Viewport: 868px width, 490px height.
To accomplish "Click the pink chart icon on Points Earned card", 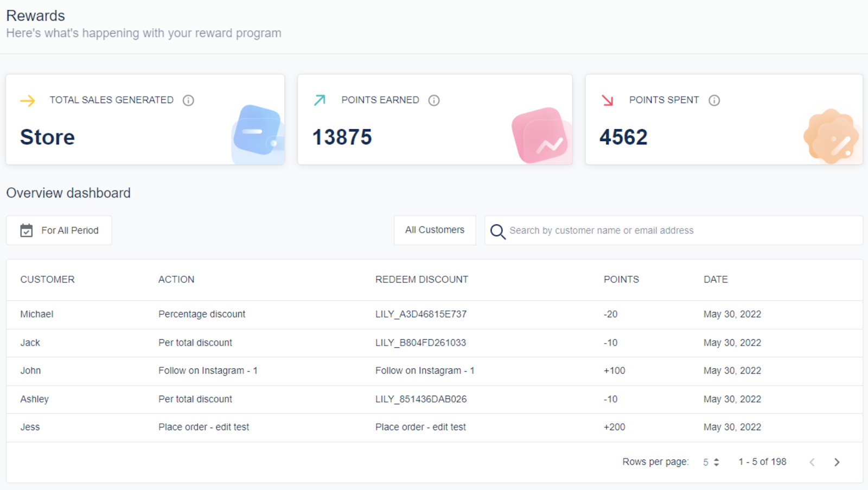I will 540,136.
